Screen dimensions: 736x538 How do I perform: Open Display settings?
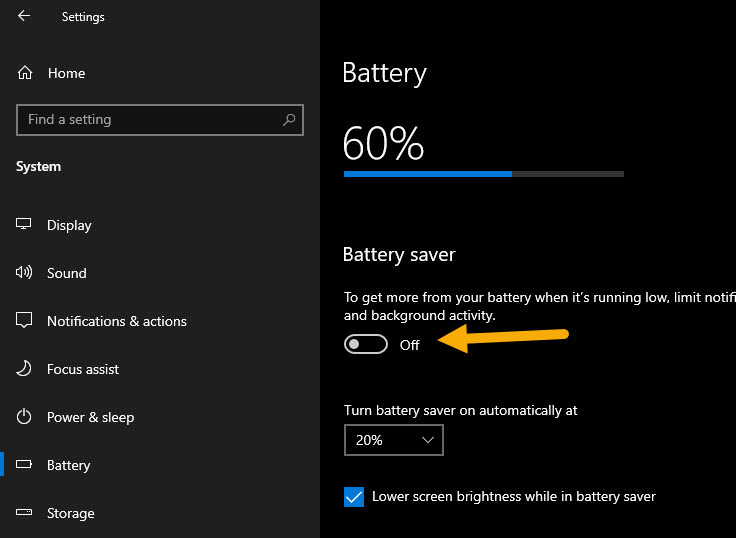click(69, 225)
